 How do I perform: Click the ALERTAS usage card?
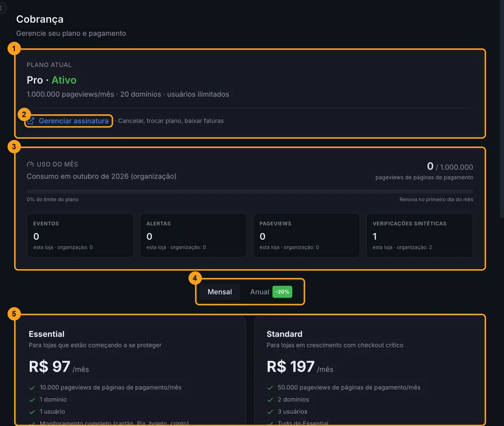(x=193, y=235)
